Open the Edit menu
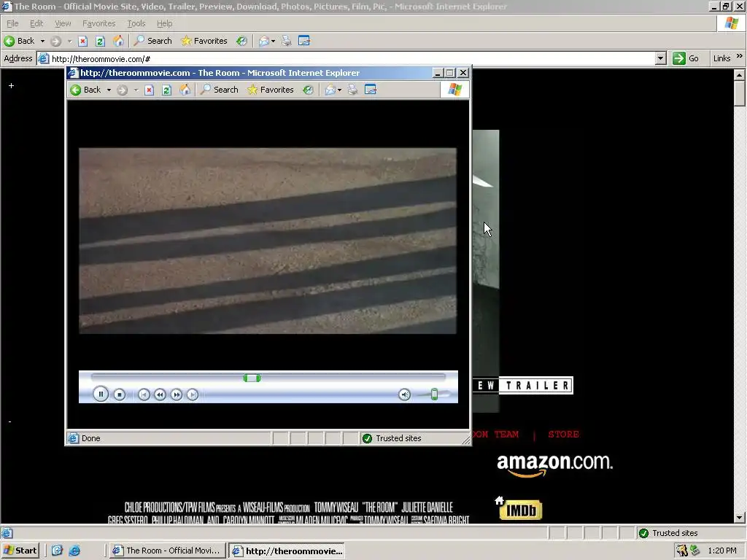Screen dimensions: 747x560 coord(36,23)
